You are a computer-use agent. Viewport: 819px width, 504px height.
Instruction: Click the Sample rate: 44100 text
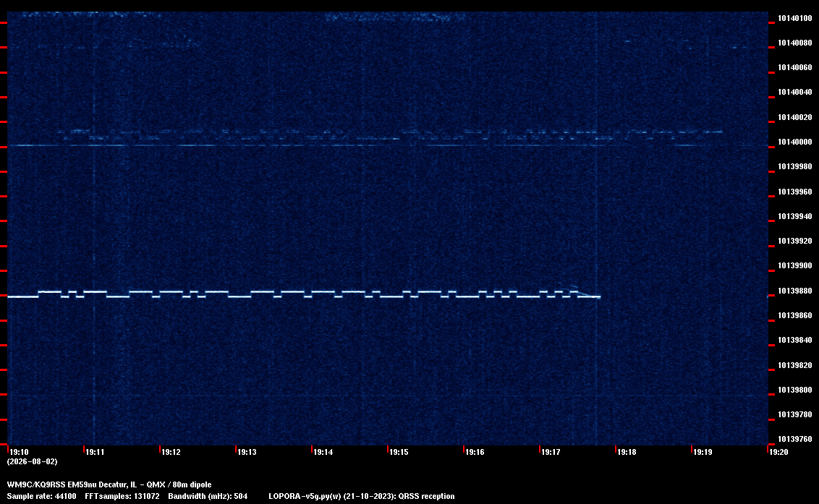point(41,496)
